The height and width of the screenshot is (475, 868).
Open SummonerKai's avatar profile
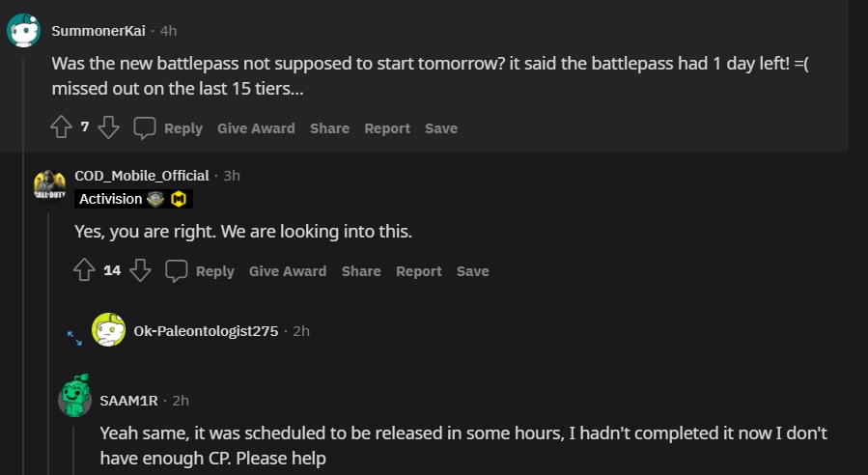(x=24, y=31)
